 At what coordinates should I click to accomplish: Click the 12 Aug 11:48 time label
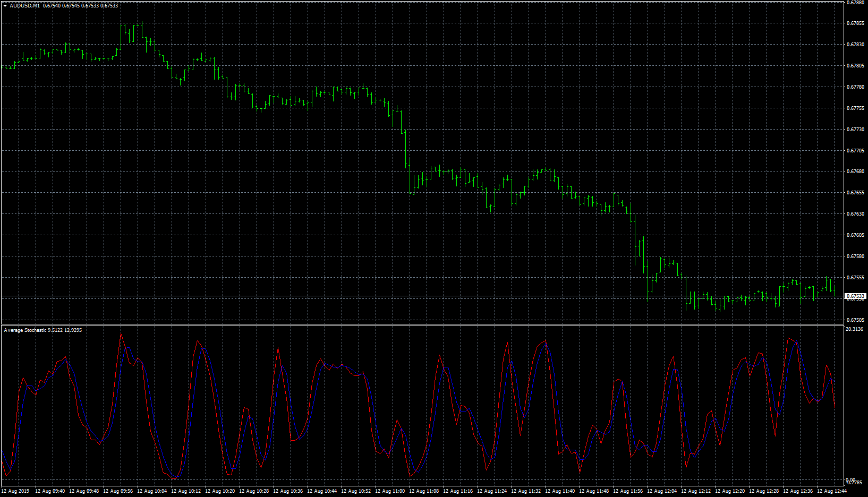(594, 491)
